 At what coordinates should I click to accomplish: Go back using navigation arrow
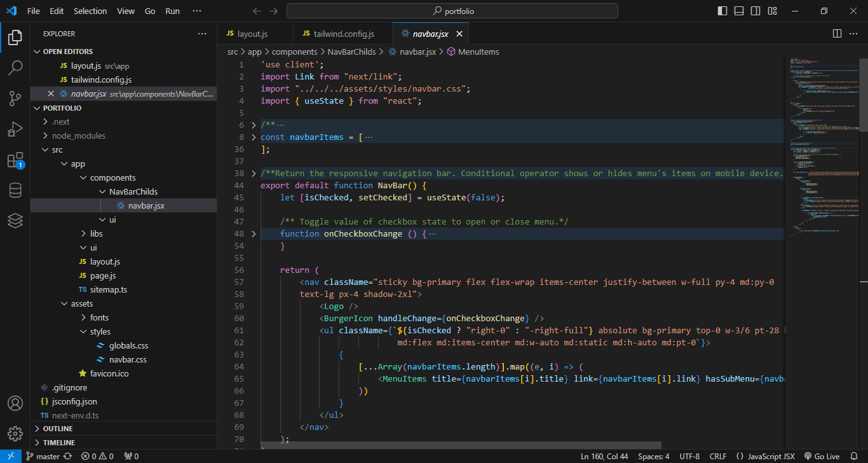coord(257,11)
